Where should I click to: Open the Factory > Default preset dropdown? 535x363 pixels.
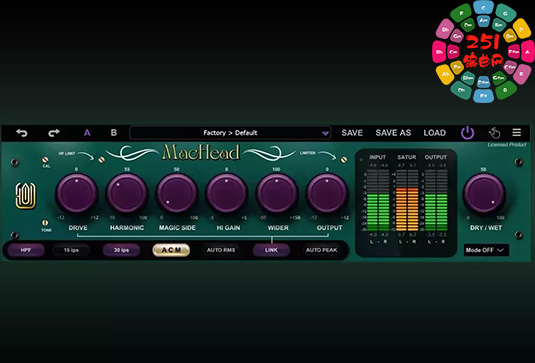pyautogui.click(x=230, y=133)
